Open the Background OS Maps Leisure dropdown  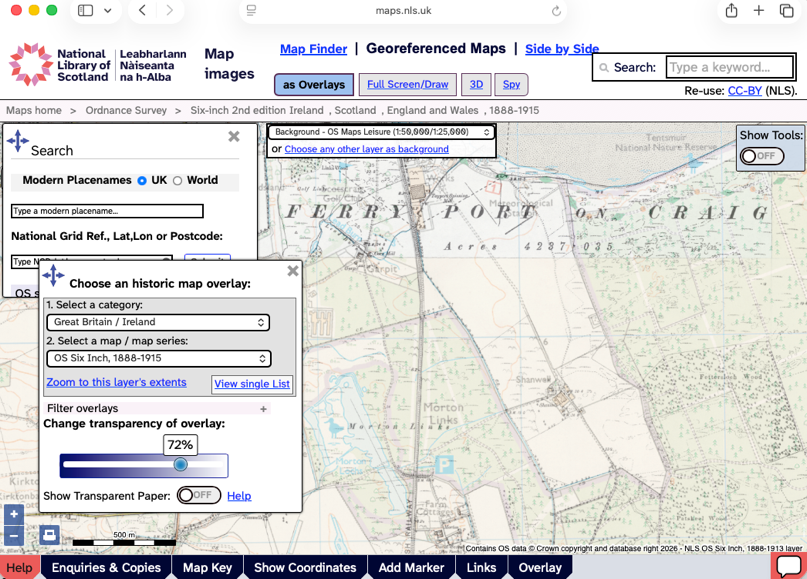tap(381, 132)
